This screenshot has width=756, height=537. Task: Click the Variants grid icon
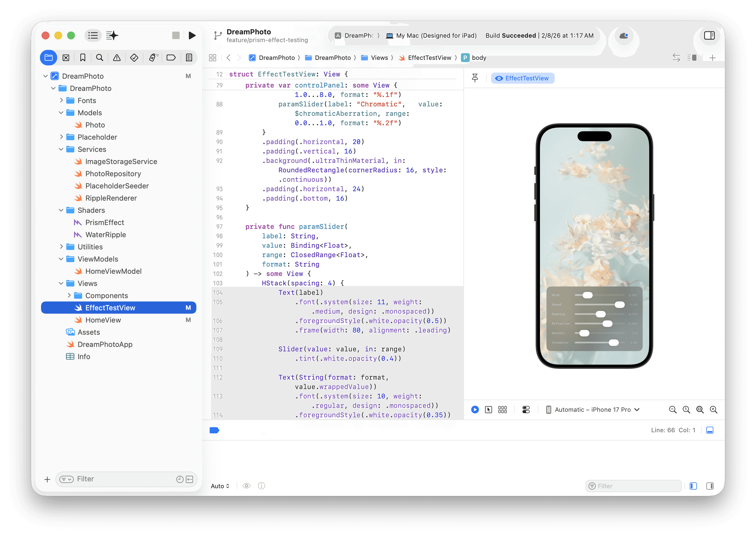tap(502, 410)
